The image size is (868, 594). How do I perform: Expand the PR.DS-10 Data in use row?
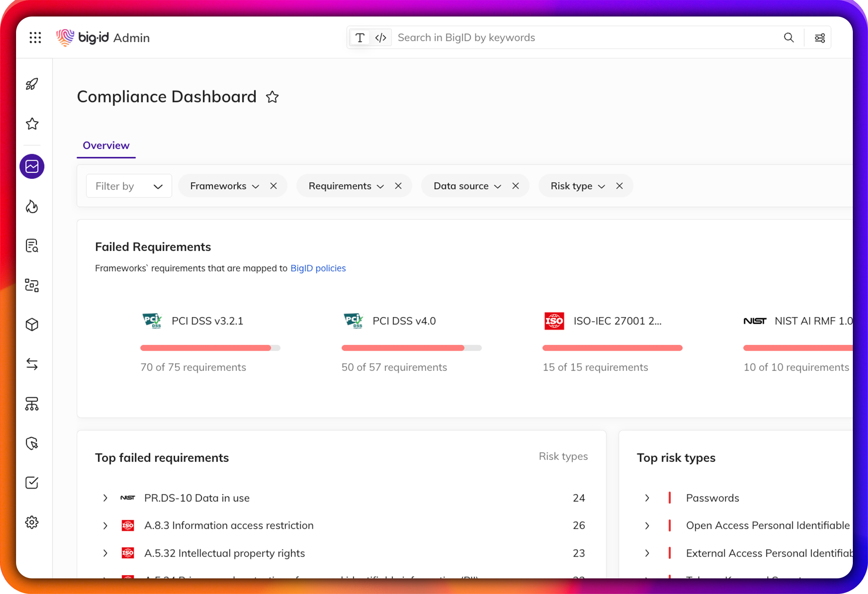click(x=105, y=498)
